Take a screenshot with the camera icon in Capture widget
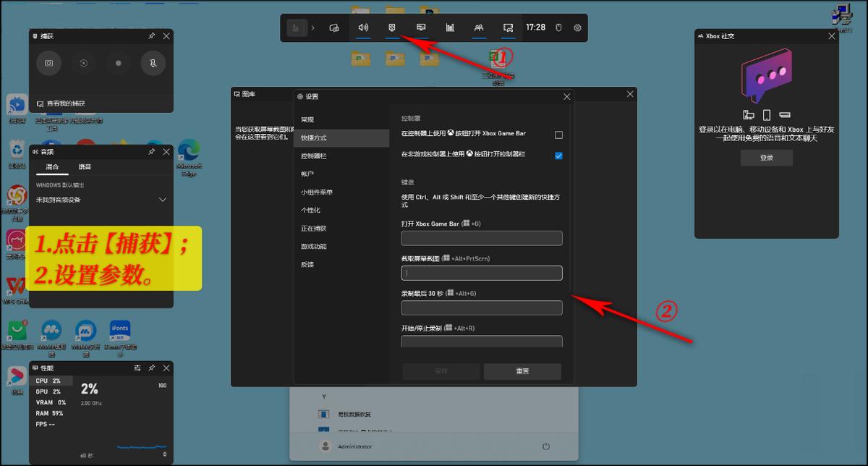868x466 pixels. point(49,63)
